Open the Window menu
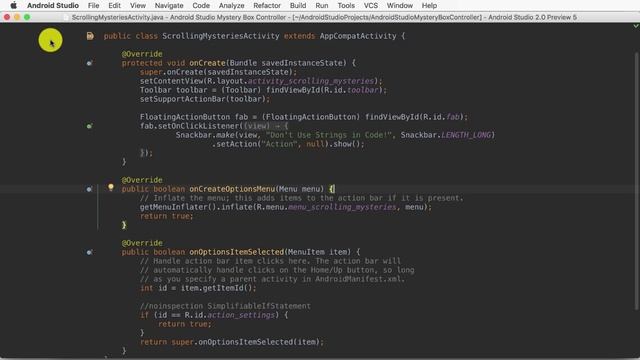The height and width of the screenshot is (360, 640). point(400,5)
